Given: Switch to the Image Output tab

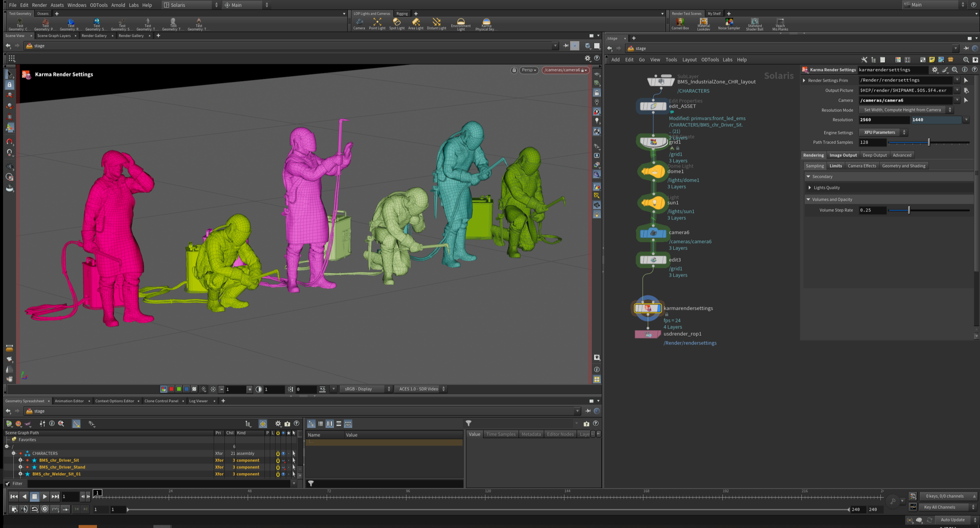Looking at the screenshot, I should point(843,155).
